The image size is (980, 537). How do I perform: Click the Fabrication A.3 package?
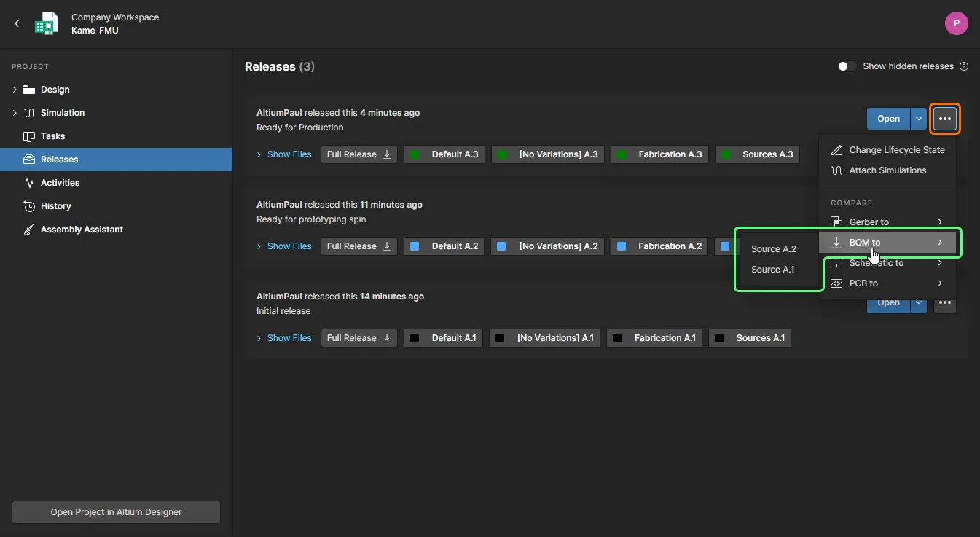click(x=659, y=154)
